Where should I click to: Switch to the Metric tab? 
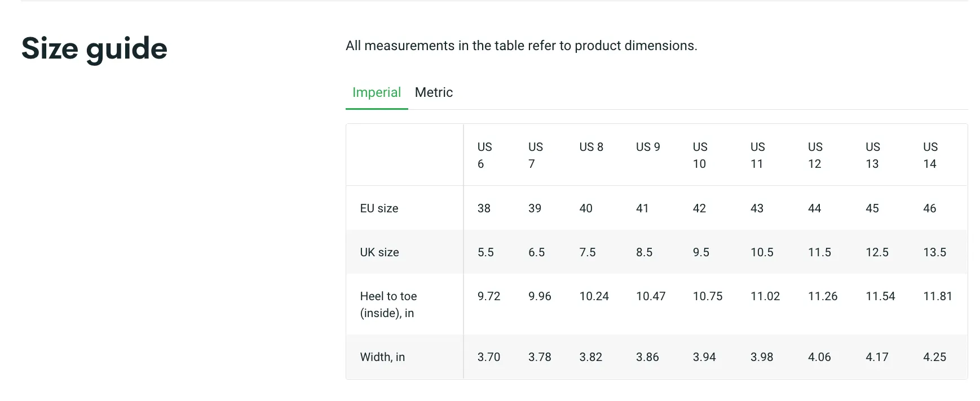click(434, 92)
